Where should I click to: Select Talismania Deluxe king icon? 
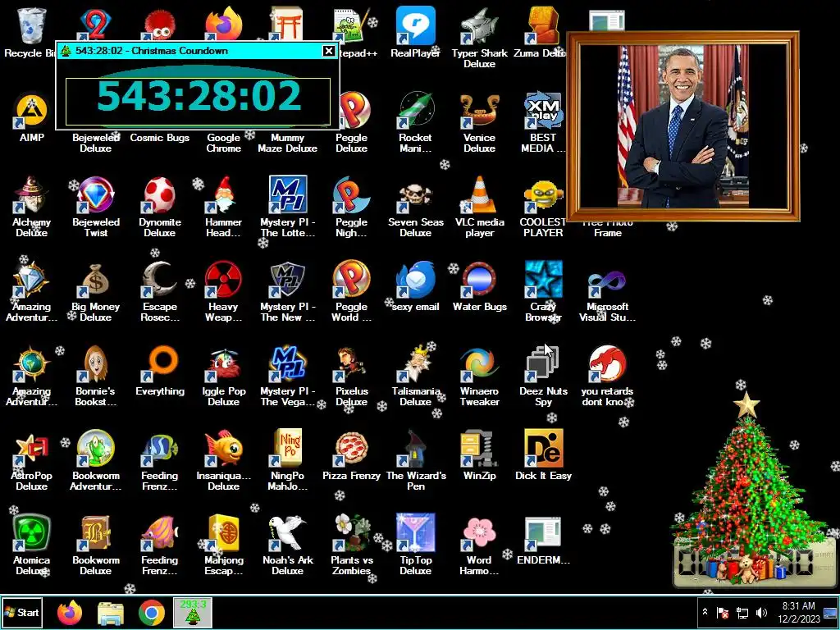415,364
